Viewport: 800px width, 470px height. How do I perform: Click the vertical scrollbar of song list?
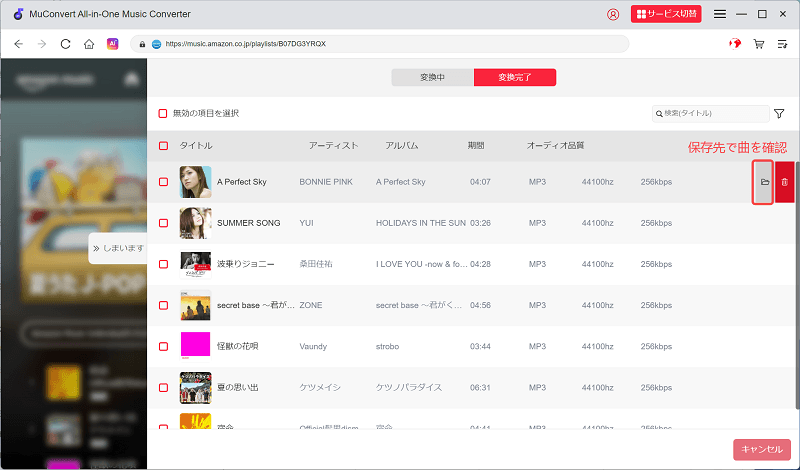(797, 286)
